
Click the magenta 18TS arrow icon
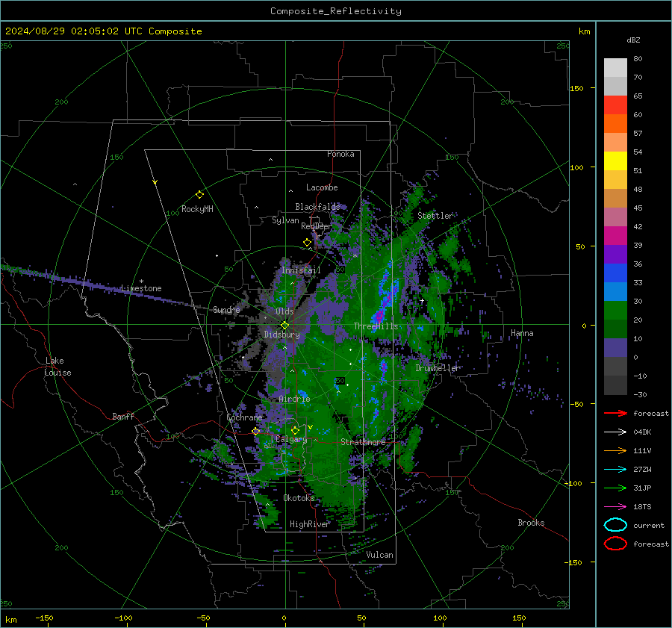pos(615,507)
